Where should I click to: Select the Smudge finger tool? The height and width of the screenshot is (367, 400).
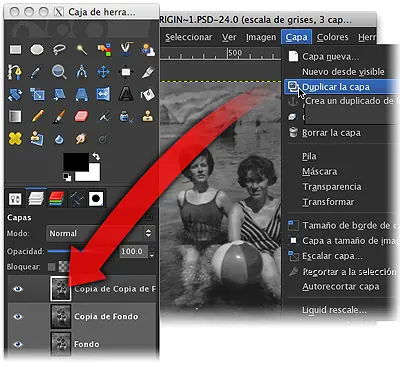click(x=81, y=139)
